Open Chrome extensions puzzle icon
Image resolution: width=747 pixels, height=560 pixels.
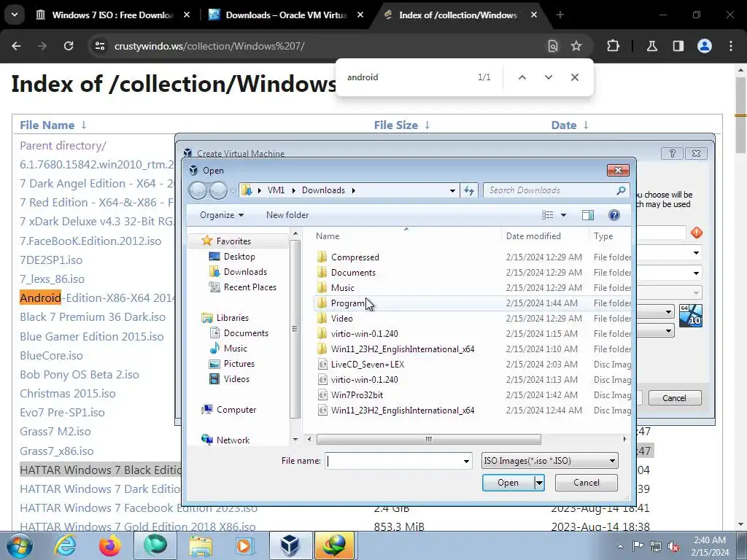[x=613, y=46]
